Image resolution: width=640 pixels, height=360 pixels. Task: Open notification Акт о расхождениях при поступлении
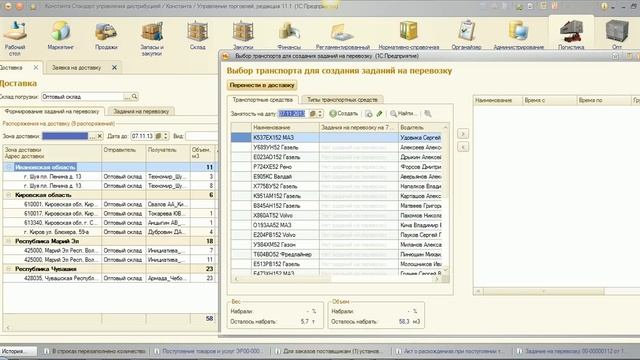click(x=449, y=351)
